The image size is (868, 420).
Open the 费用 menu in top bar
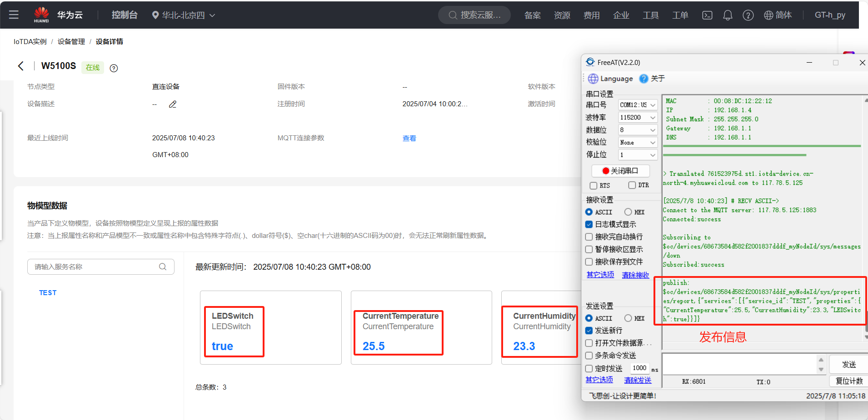tap(591, 15)
